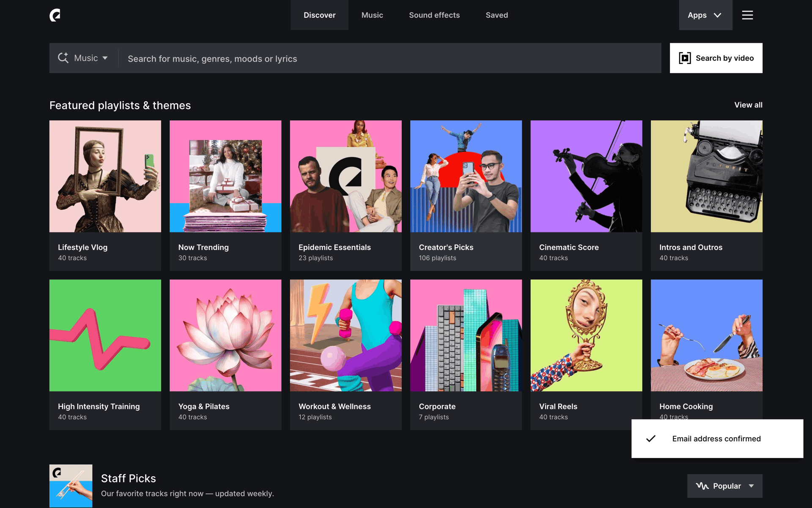Go to the Music tab
This screenshot has height=508, width=812.
(x=372, y=15)
